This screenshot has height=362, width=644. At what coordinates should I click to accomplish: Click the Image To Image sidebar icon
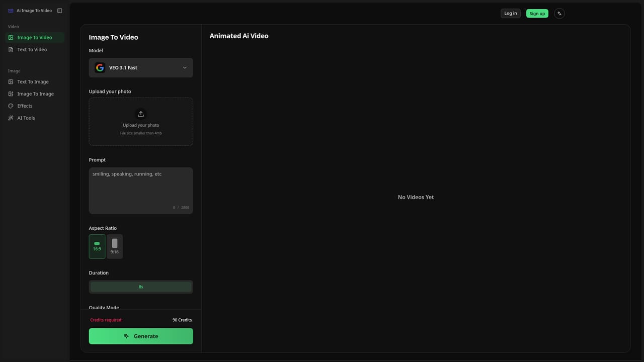(11, 94)
